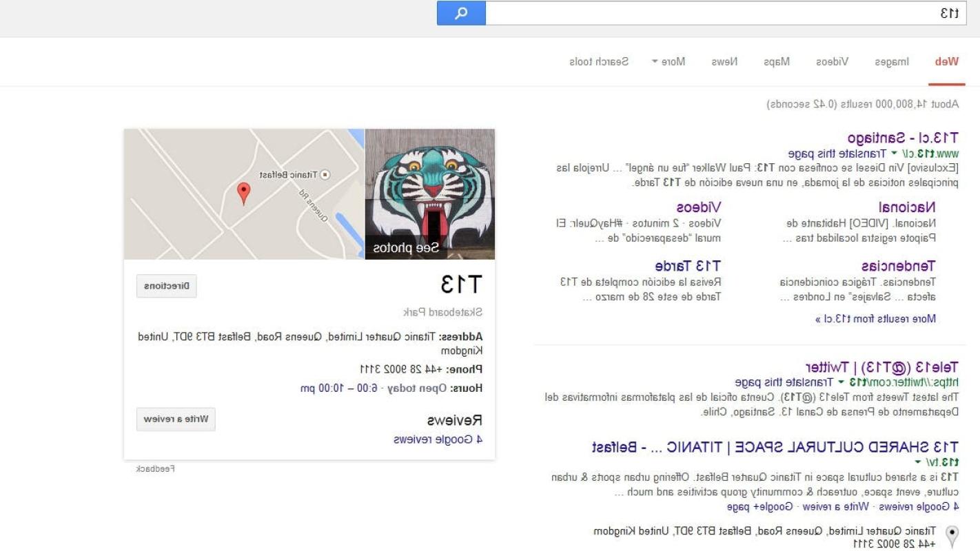Open the Maps tab

click(x=777, y=62)
